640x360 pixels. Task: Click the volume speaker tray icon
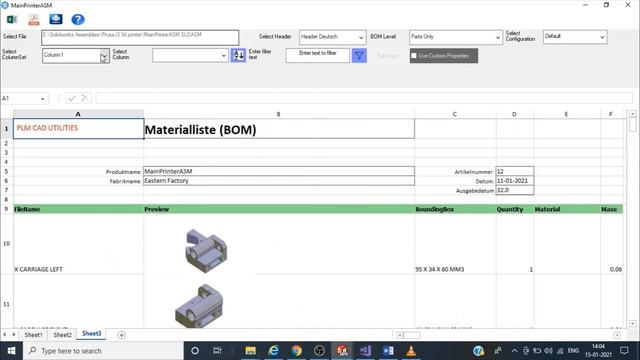click(x=548, y=351)
